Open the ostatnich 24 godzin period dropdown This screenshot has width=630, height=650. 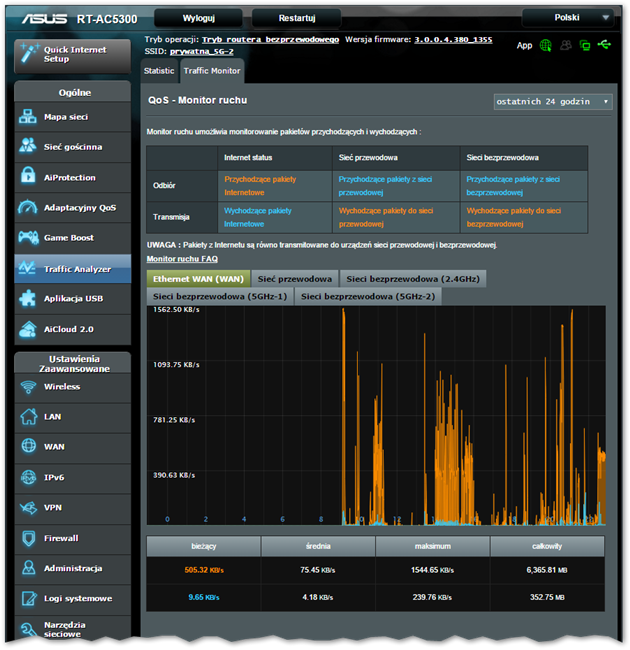click(552, 102)
